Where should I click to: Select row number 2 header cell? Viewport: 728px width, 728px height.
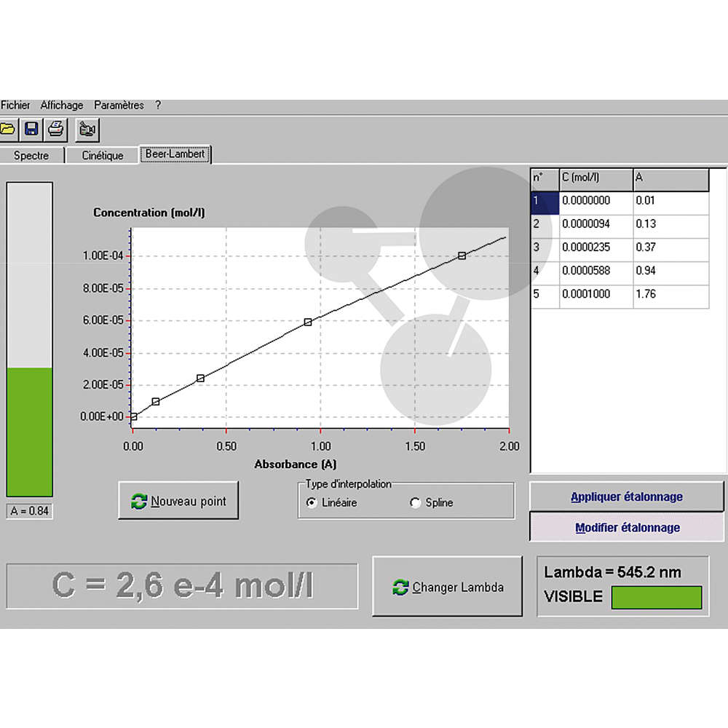click(545, 226)
